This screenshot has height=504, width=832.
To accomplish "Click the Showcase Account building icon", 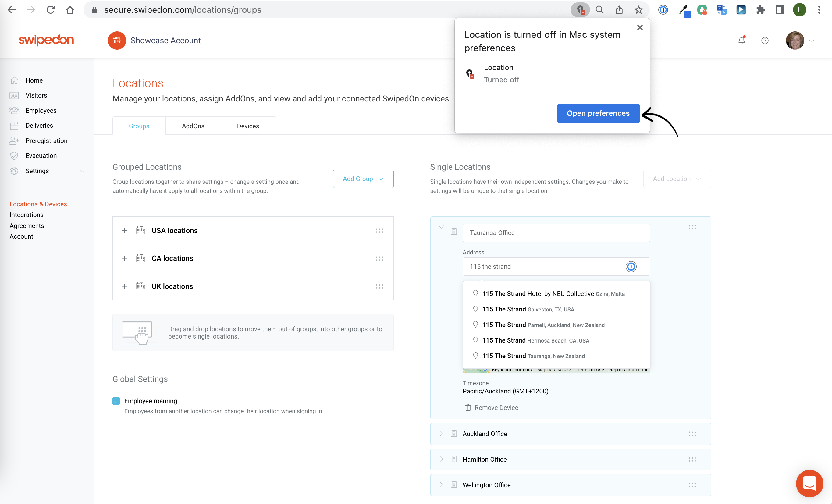I will 117,41.
